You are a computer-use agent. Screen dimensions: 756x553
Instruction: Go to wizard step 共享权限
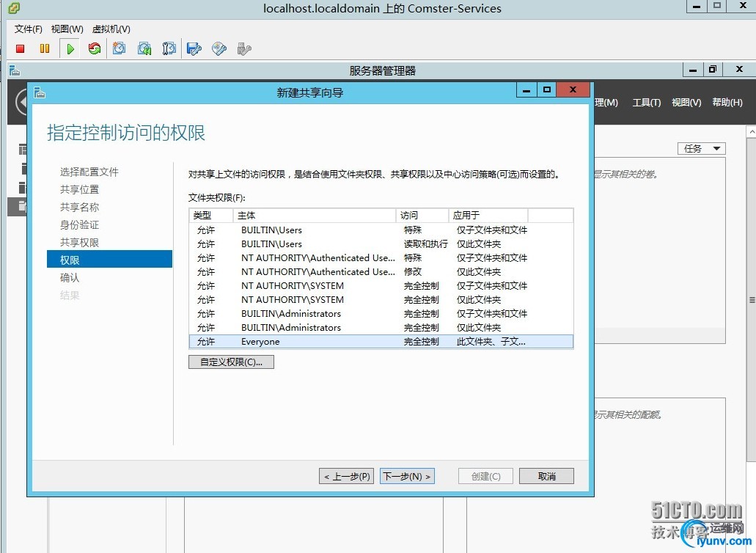79,243
